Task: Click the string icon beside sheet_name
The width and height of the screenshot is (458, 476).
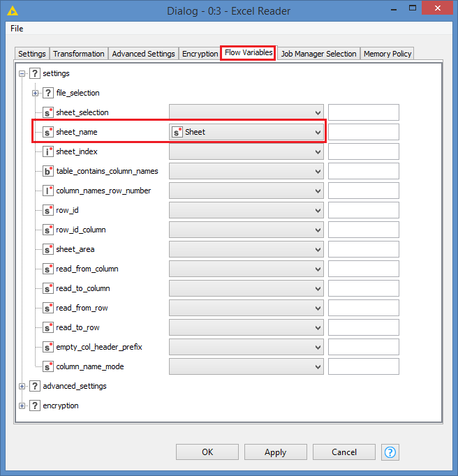Action: (48, 132)
